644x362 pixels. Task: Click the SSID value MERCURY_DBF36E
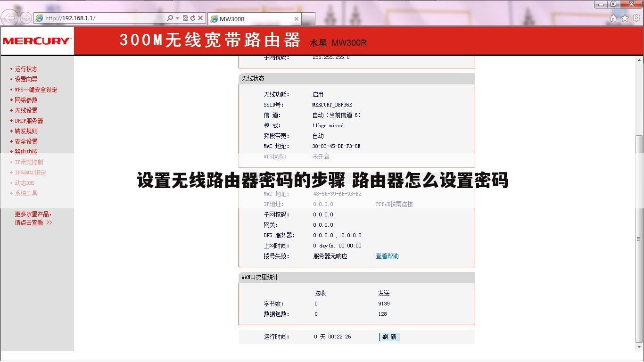332,105
